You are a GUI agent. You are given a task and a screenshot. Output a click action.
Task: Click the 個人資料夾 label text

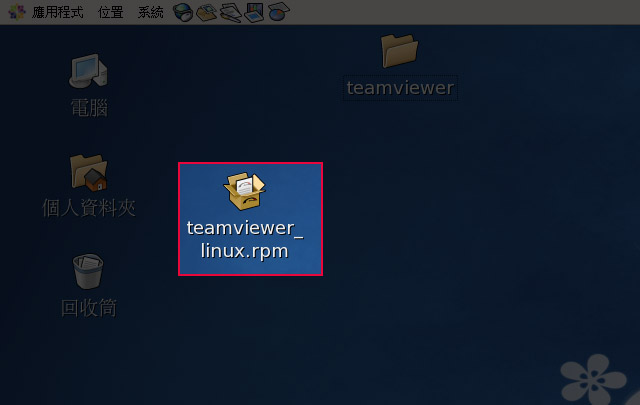pyautogui.click(x=89, y=208)
